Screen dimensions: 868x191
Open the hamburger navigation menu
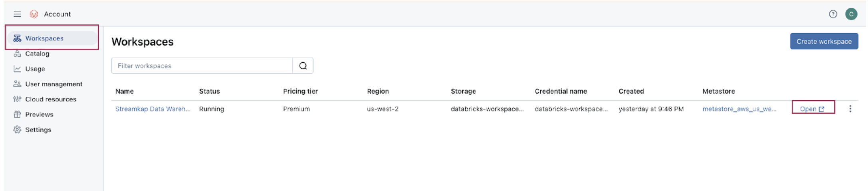tap(17, 14)
